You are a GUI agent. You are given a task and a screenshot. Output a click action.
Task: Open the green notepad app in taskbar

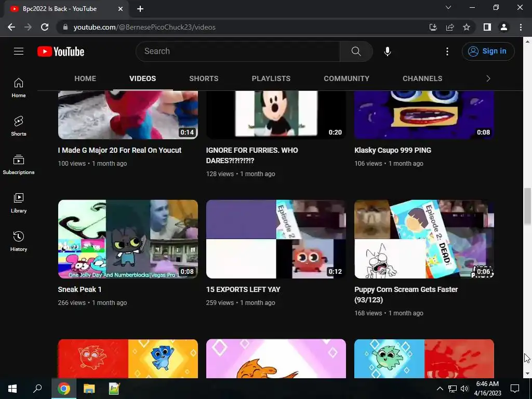pyautogui.click(x=114, y=389)
